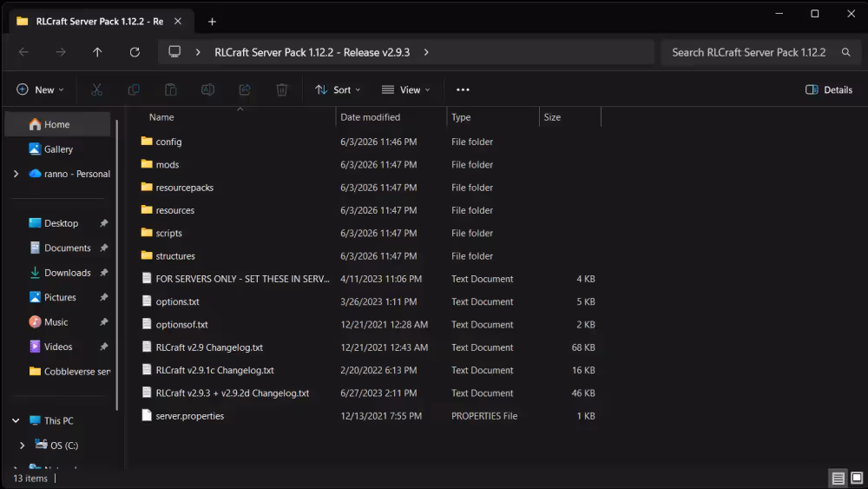Toggle the Details pane
This screenshot has height=489, width=868.
829,89
